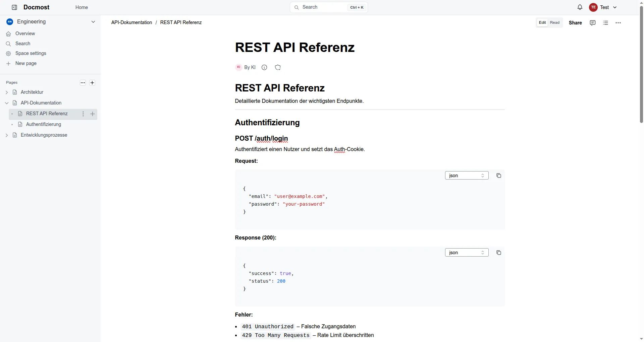Click the Fehler: label
The image size is (644, 342).
coord(244,315)
